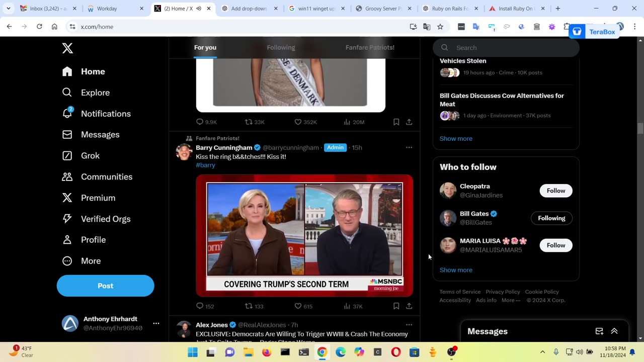This screenshot has height=362, width=644.
Task: Open the Fanfare Patriots! community label
Action: click(x=217, y=138)
